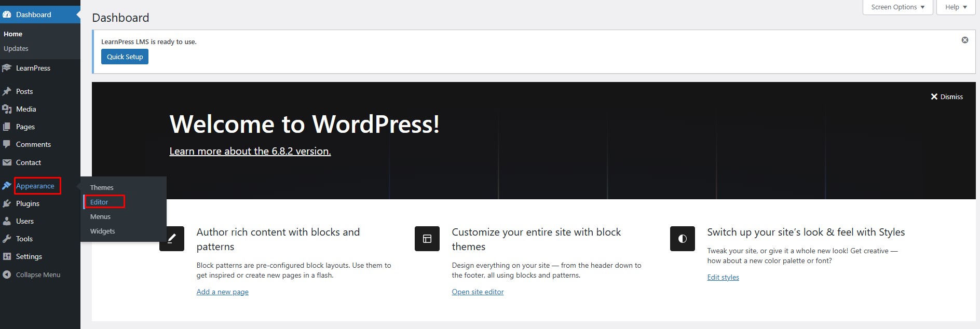Open the Plugins menu

40,203
